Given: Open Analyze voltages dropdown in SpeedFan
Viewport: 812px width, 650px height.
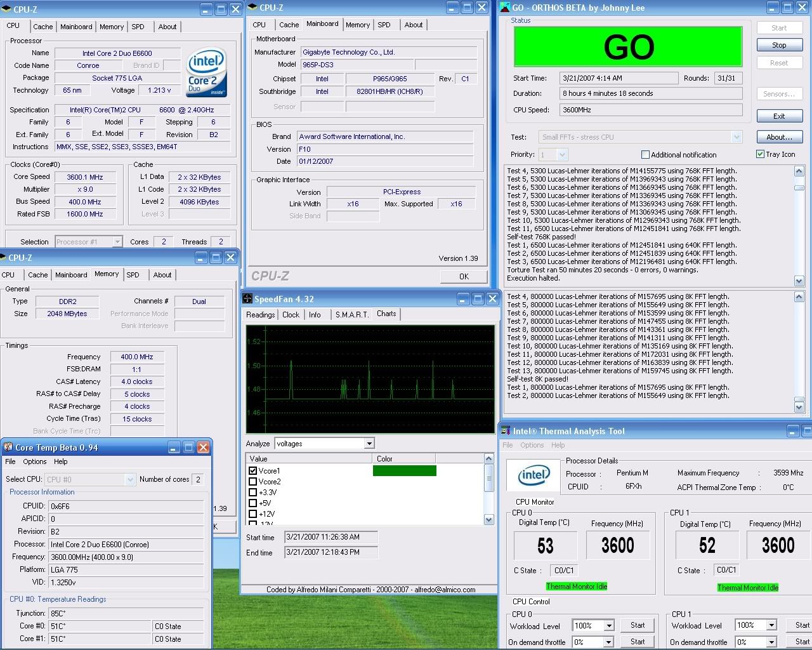Looking at the screenshot, I should tap(369, 443).
